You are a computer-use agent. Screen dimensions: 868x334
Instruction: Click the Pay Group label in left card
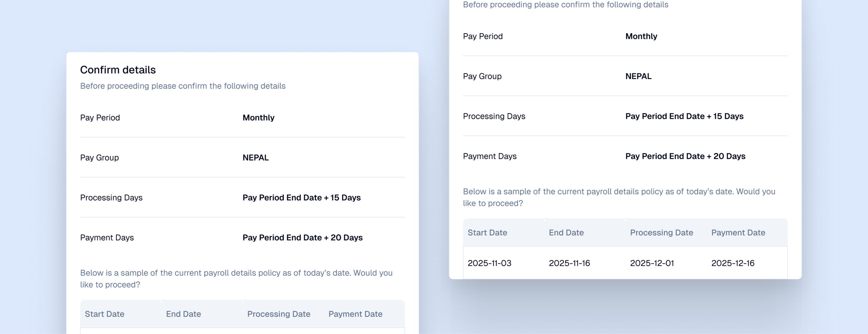[99, 158]
